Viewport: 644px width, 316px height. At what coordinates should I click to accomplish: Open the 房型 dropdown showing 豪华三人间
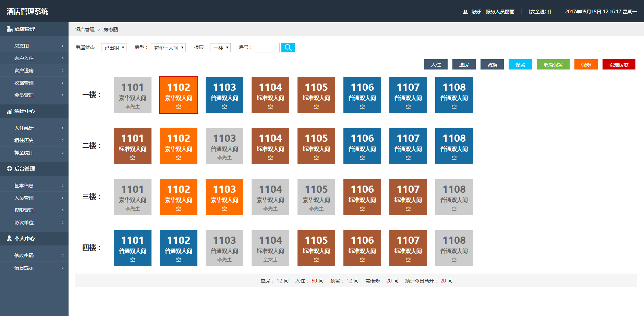168,48
